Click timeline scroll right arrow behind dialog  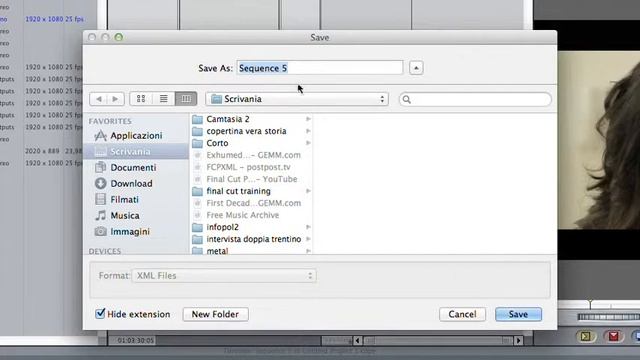click(x=518, y=340)
